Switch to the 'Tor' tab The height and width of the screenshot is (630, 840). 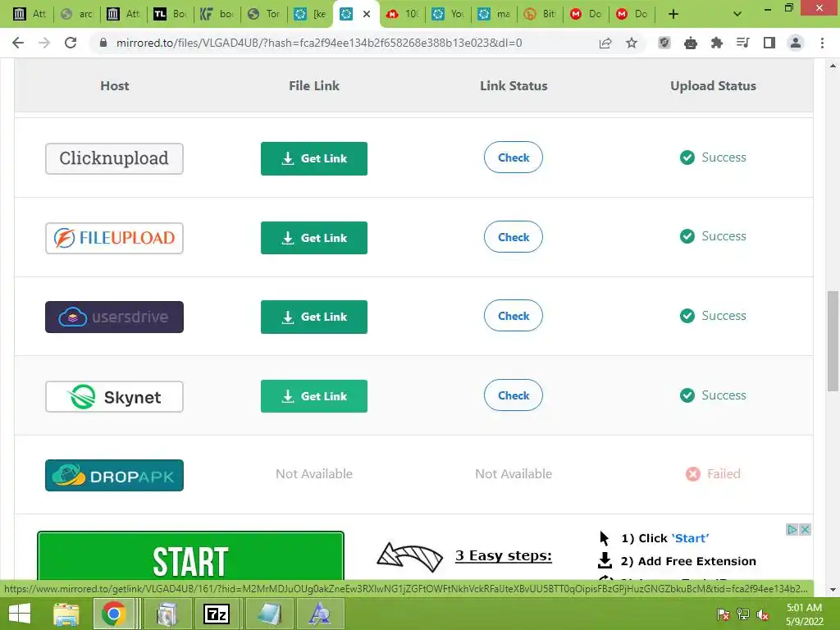pos(264,14)
